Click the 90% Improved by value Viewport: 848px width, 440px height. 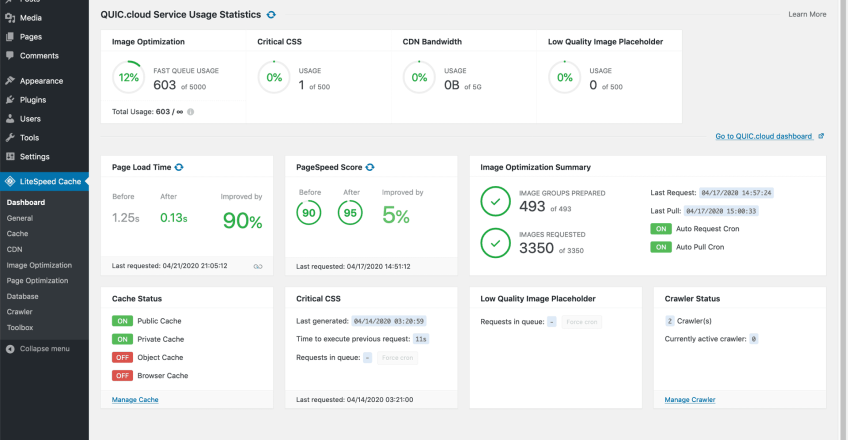pos(242,221)
